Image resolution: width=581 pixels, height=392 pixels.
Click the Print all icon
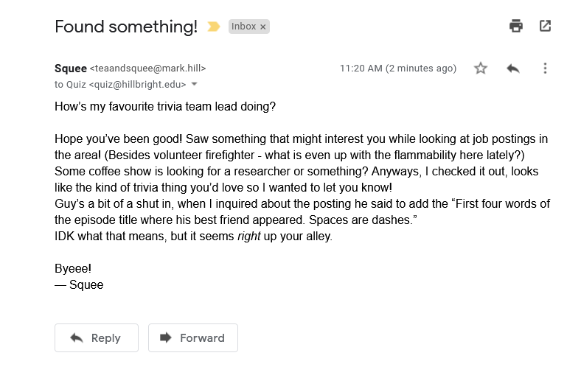(516, 26)
